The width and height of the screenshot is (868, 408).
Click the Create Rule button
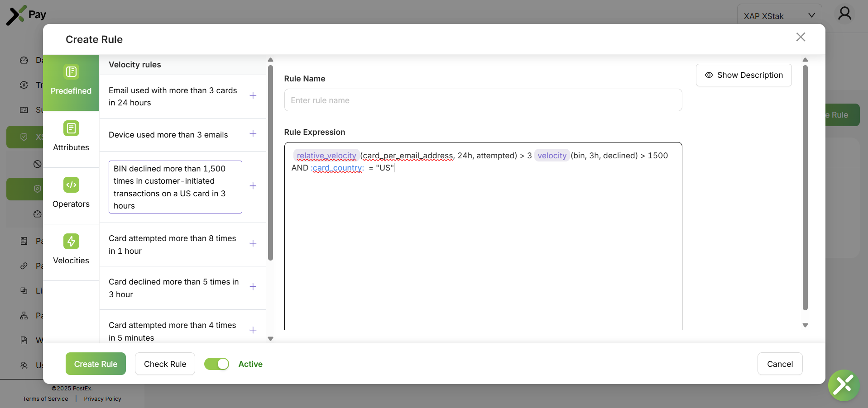96,364
